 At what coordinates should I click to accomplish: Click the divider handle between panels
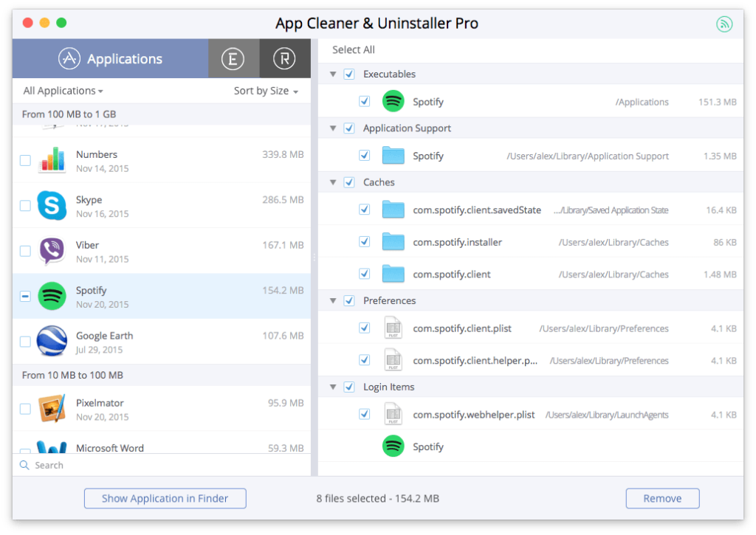click(x=315, y=258)
